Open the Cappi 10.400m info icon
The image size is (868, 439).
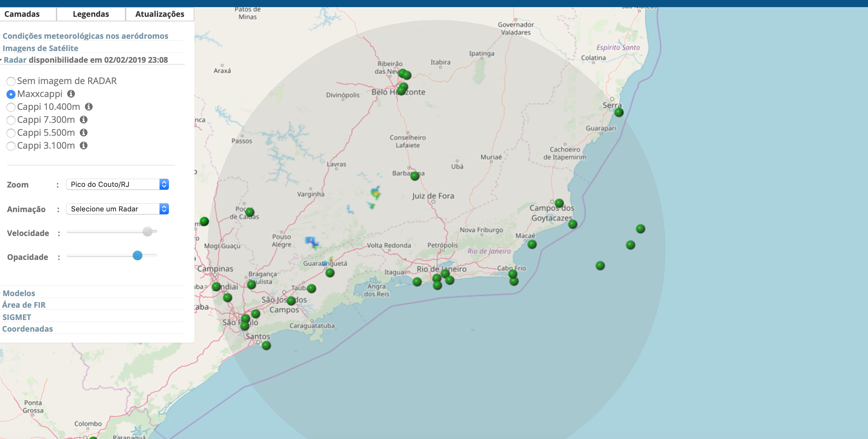[88, 107]
